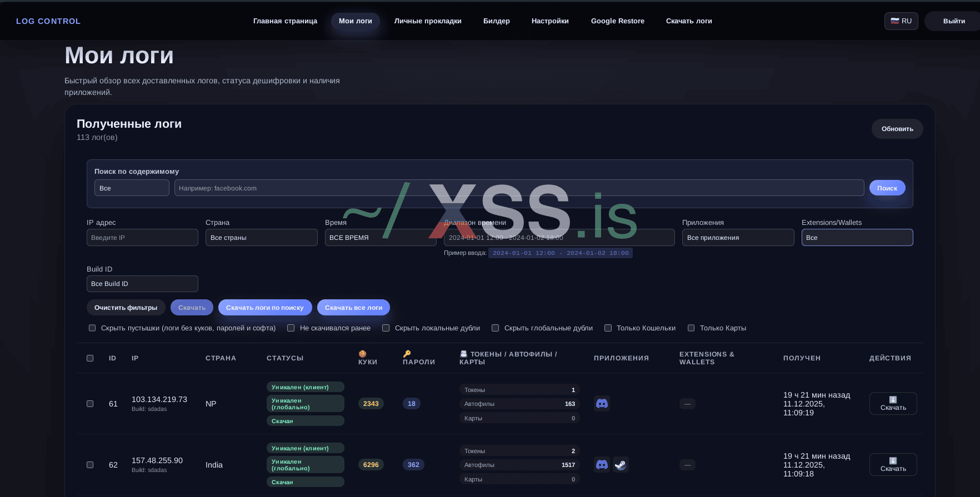
Task: Click the Токены row for log 61
Action: [519, 390]
